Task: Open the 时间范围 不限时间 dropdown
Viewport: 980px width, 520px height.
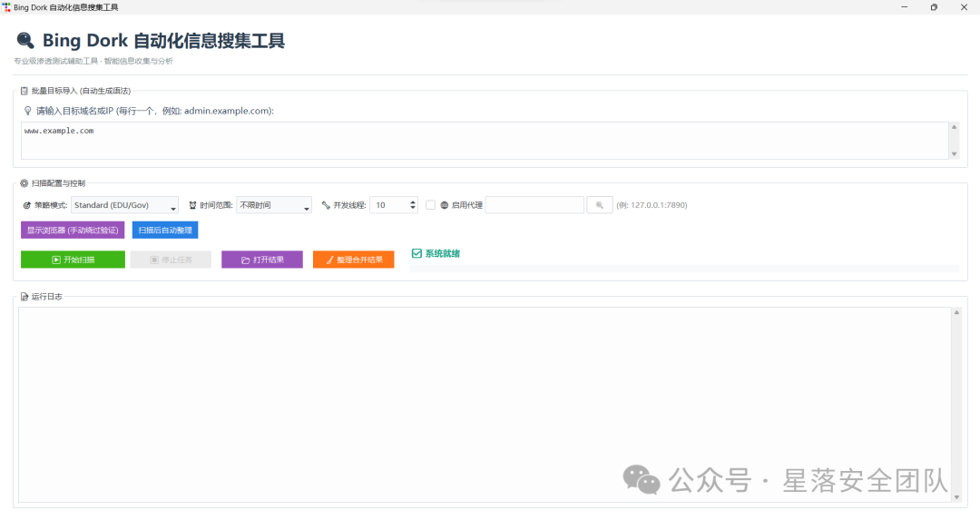Action: point(274,205)
